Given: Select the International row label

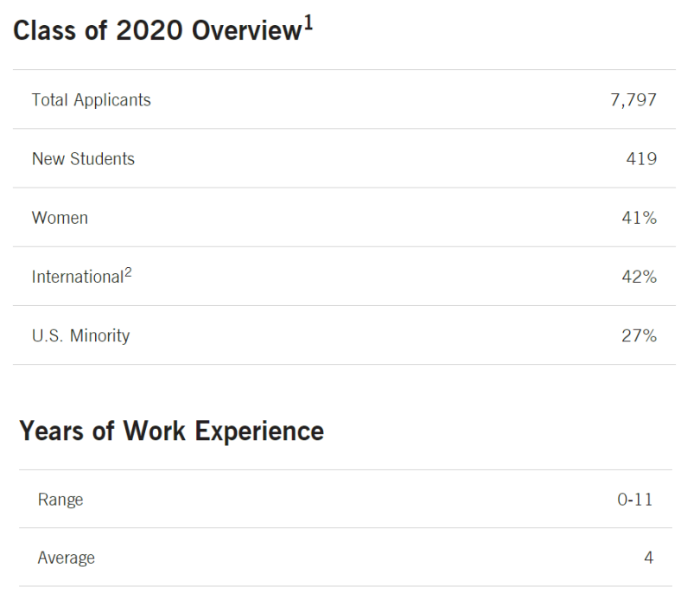Looking at the screenshot, I should pyautogui.click(x=77, y=277).
